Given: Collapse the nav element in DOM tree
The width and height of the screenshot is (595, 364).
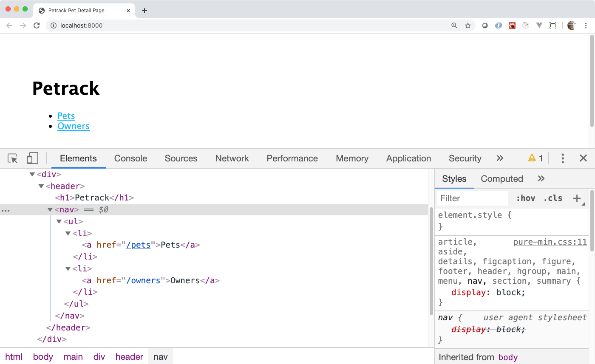Looking at the screenshot, I should [50, 209].
